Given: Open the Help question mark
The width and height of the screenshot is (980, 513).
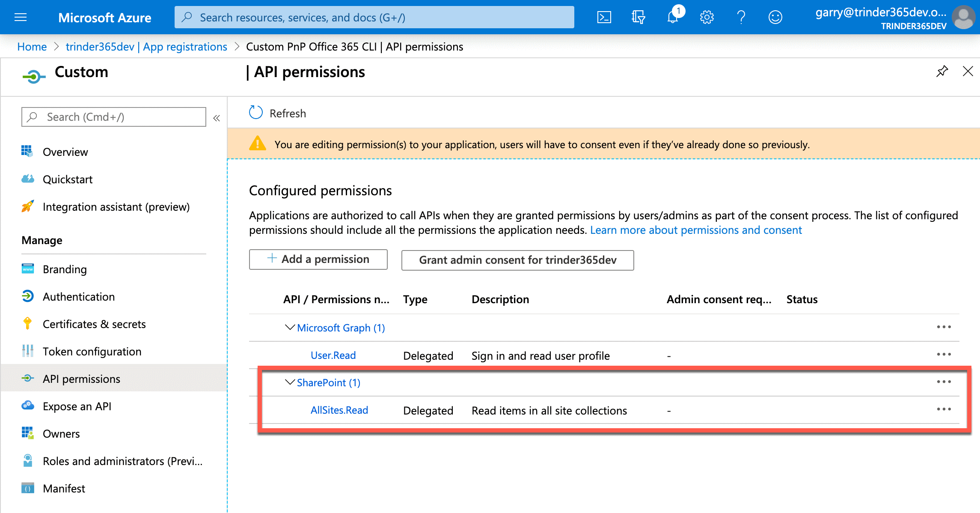Looking at the screenshot, I should coord(741,17).
